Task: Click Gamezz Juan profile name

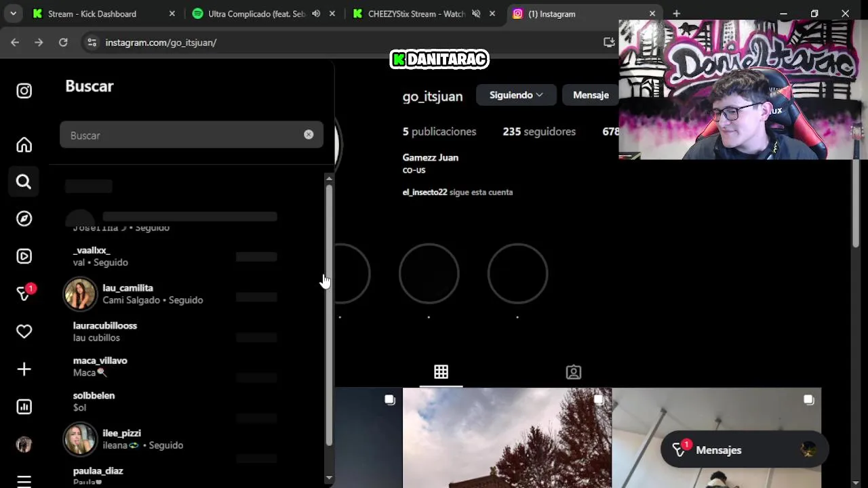Action: [x=431, y=157]
